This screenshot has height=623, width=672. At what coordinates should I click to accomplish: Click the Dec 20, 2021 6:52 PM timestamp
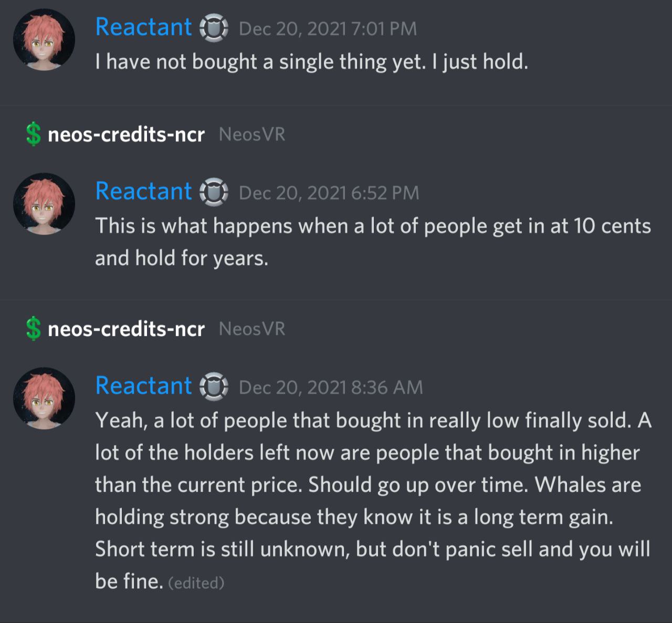pos(329,193)
